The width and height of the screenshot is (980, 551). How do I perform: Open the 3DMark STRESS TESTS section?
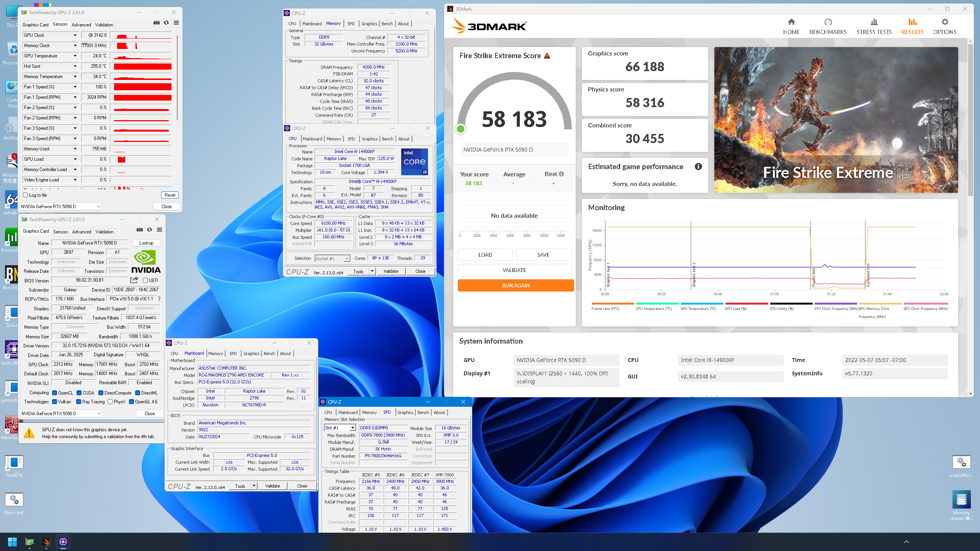[874, 26]
